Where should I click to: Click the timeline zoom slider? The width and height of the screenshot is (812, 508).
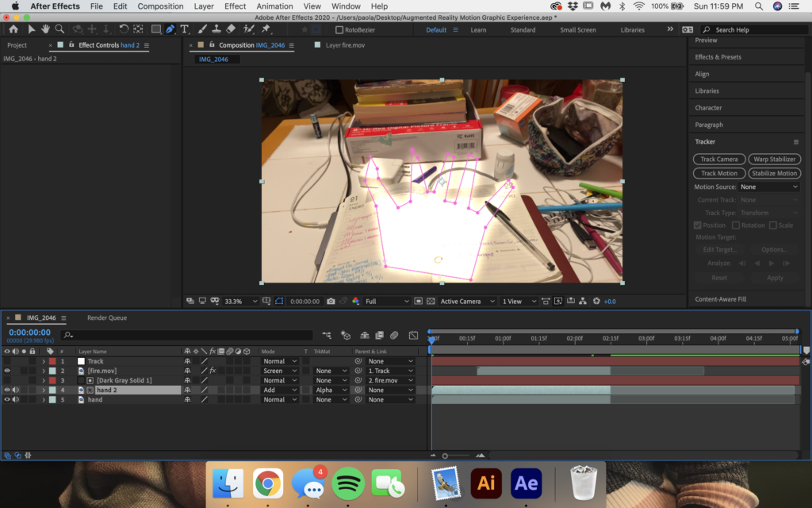(445, 456)
